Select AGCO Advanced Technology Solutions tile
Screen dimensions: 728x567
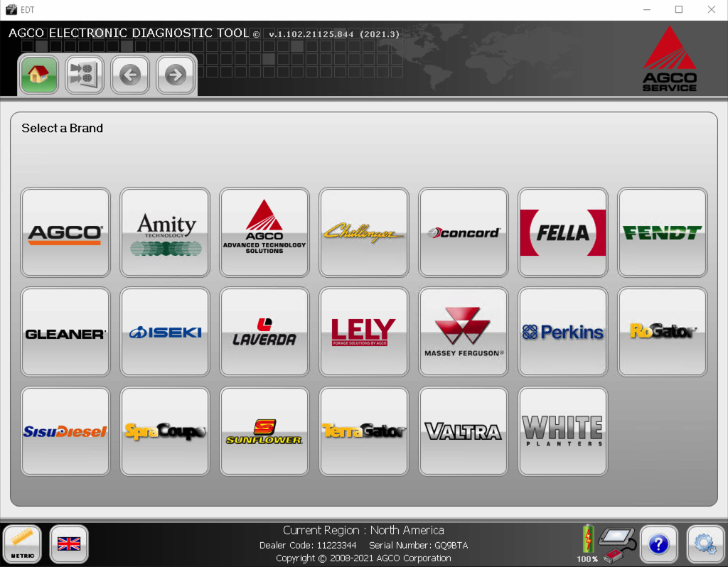pyautogui.click(x=264, y=232)
